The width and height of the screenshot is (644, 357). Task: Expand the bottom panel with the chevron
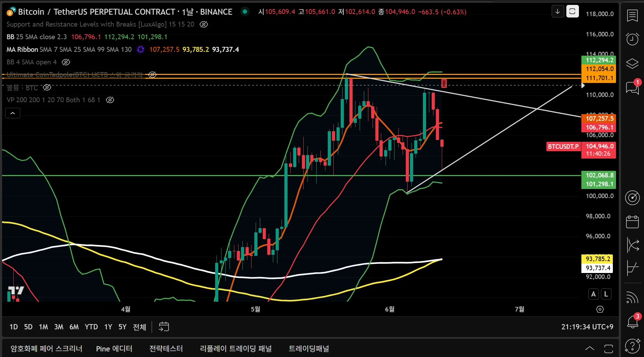[590, 349]
